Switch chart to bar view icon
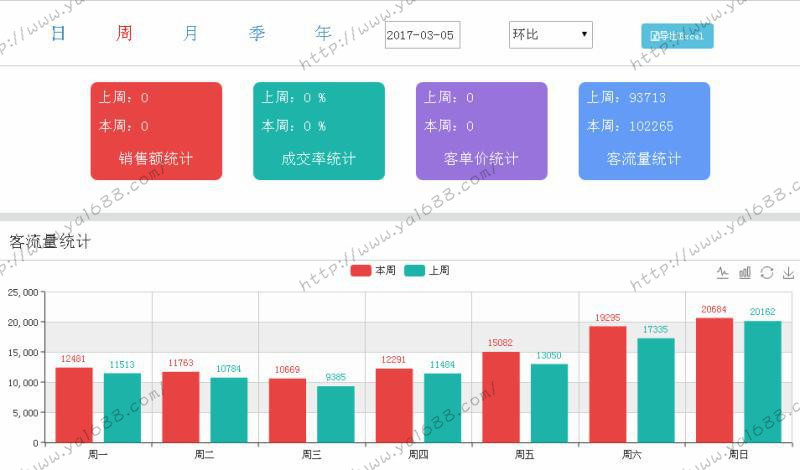Image resolution: width=800 pixels, height=470 pixels. (745, 272)
